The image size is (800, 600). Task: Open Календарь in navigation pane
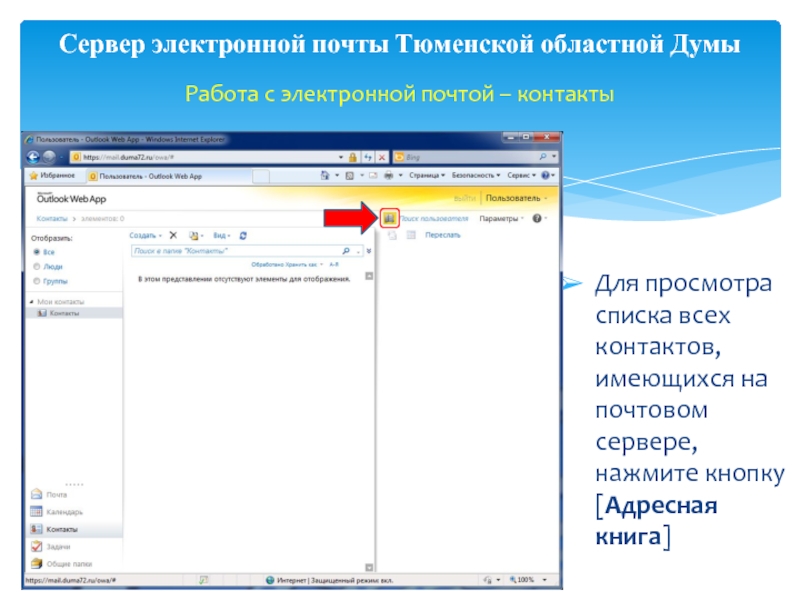(63, 512)
